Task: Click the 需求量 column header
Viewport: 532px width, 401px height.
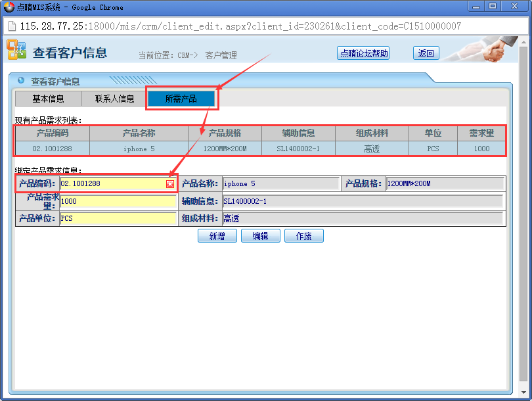Action: point(481,133)
